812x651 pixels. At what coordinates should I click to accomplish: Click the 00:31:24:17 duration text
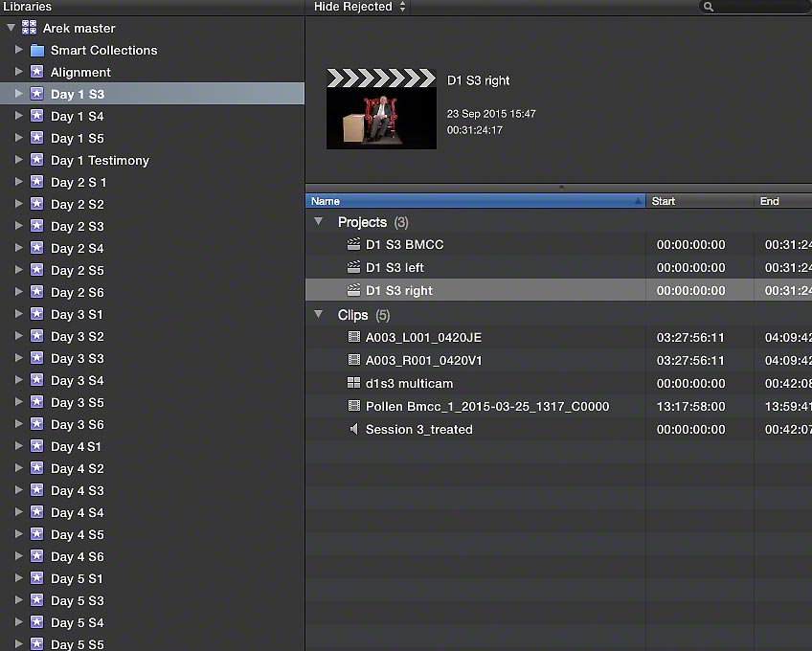(475, 130)
